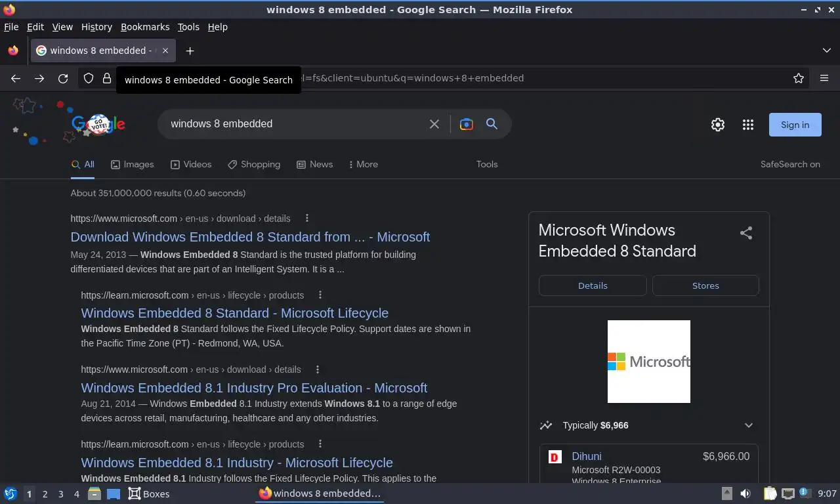Open the History menu
Screen dimensions: 840x504
click(96, 27)
